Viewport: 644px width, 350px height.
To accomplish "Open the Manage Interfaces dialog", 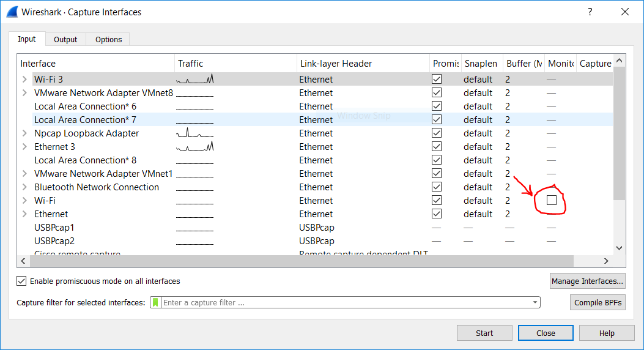I will click(x=587, y=281).
